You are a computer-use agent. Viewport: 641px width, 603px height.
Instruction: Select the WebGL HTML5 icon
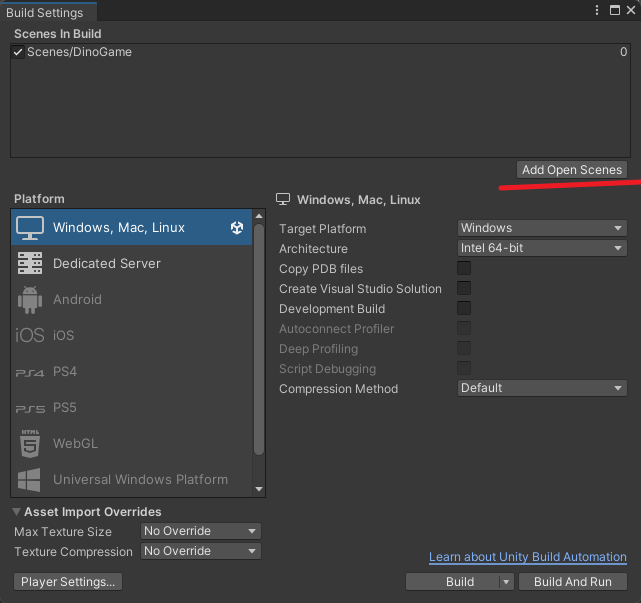pos(30,444)
